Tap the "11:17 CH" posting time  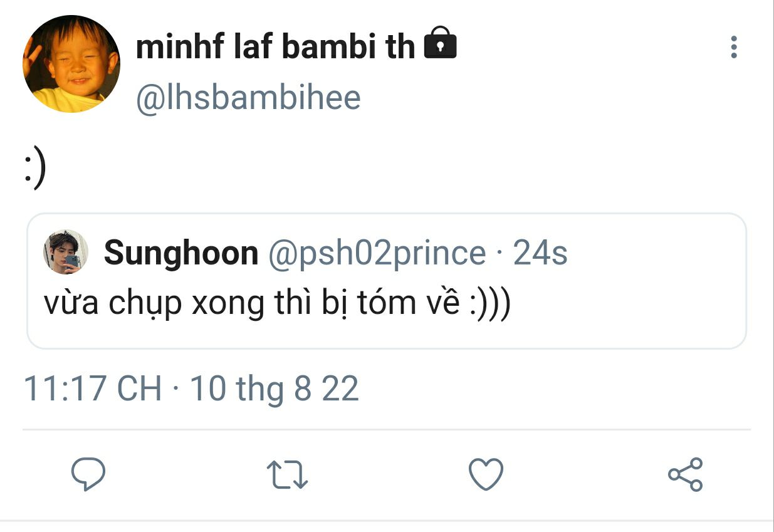pos(92,389)
